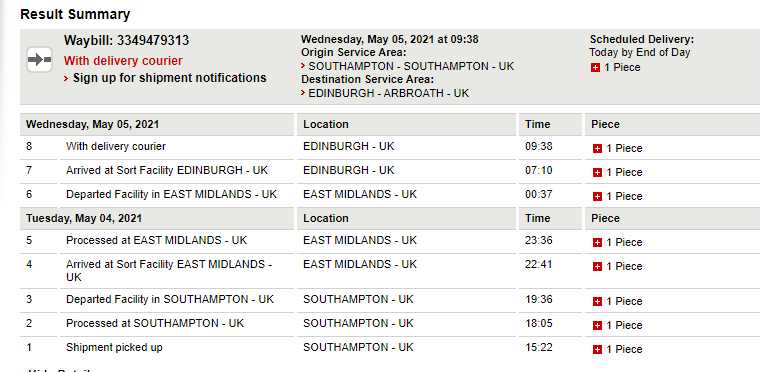Expand piece details for Departed Southampton row
767x372 pixels.
(597, 302)
